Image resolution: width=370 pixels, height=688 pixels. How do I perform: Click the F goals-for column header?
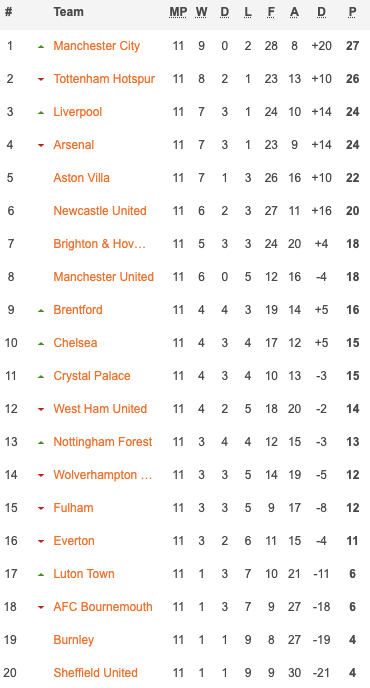(x=271, y=12)
